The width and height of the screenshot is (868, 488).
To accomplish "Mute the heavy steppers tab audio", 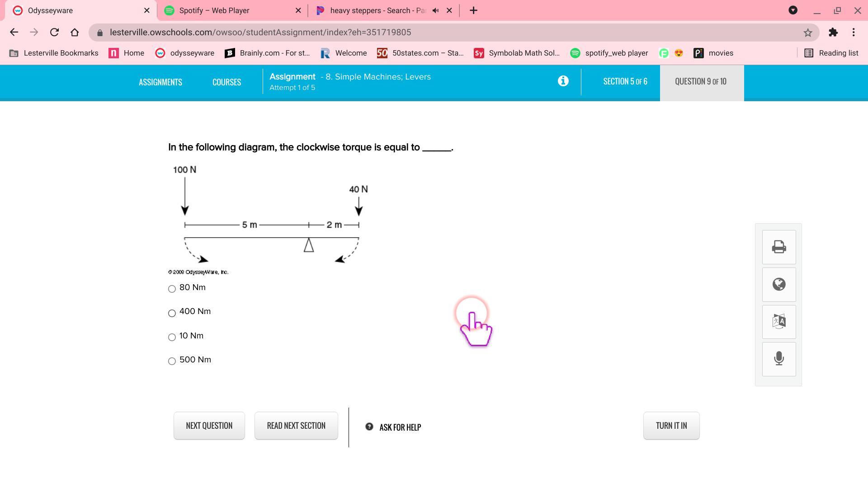I will 435,10.
